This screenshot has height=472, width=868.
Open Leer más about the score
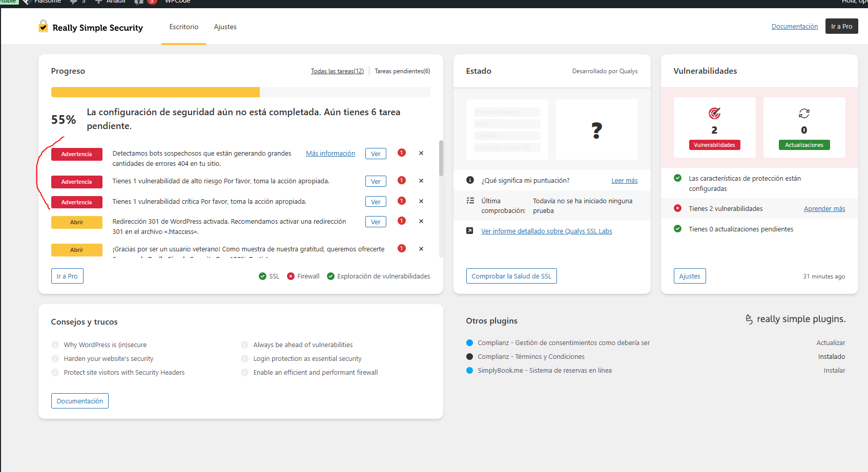(625, 180)
